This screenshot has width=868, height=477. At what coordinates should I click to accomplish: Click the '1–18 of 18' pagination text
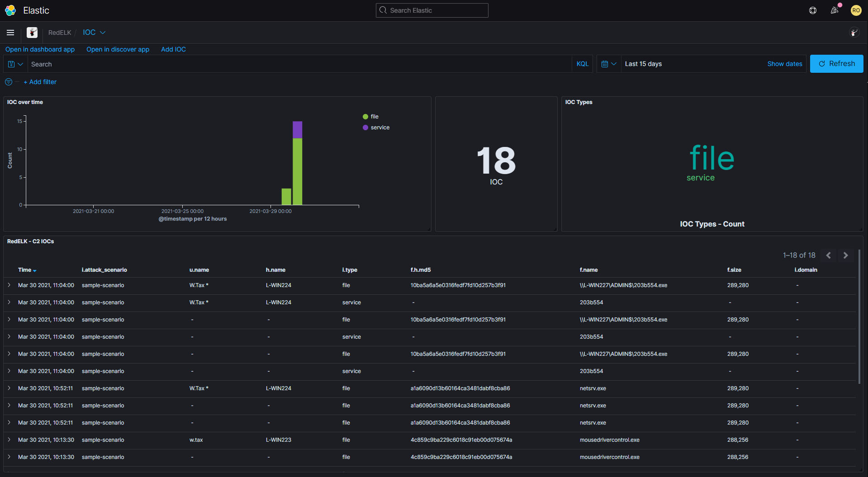tap(799, 255)
